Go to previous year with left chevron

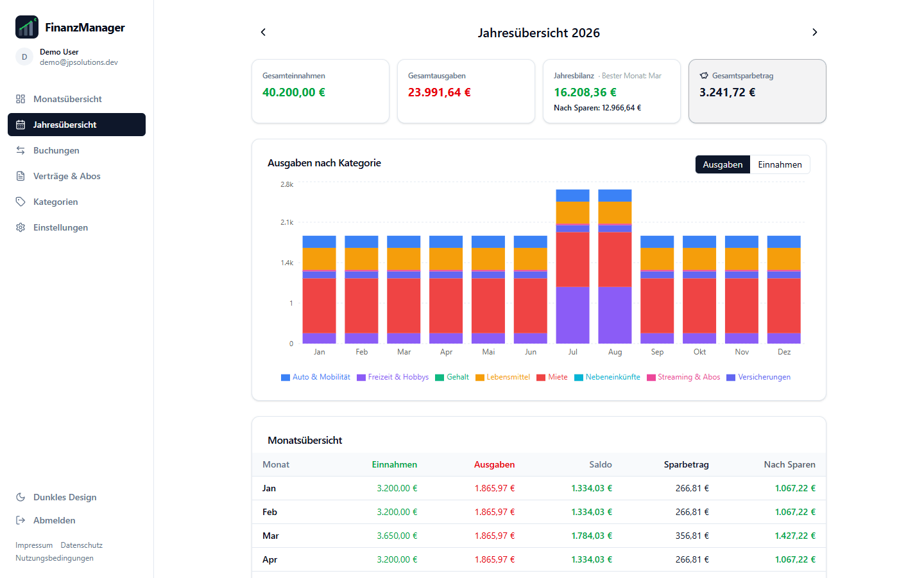[263, 32]
